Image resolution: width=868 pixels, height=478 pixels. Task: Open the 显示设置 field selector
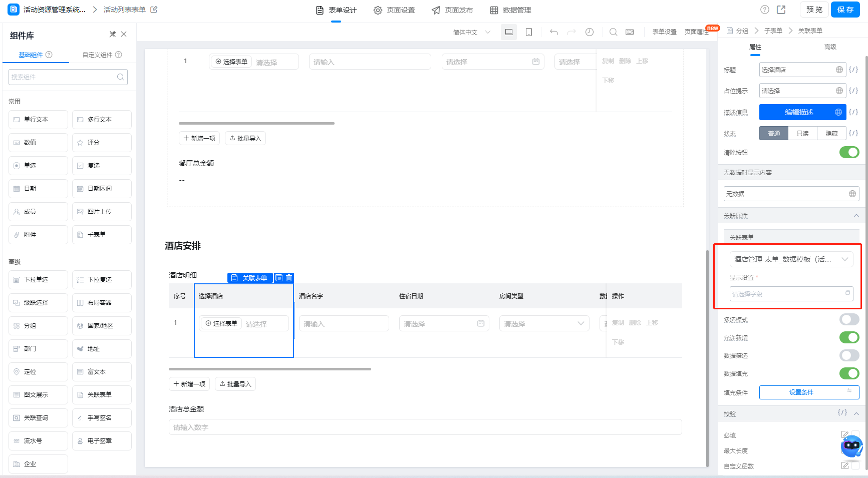point(791,294)
